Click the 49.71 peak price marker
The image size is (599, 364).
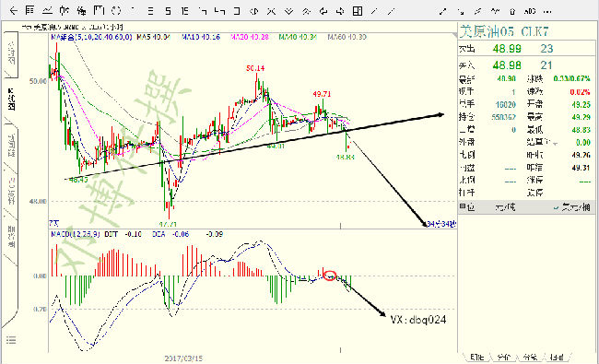pyautogui.click(x=322, y=94)
